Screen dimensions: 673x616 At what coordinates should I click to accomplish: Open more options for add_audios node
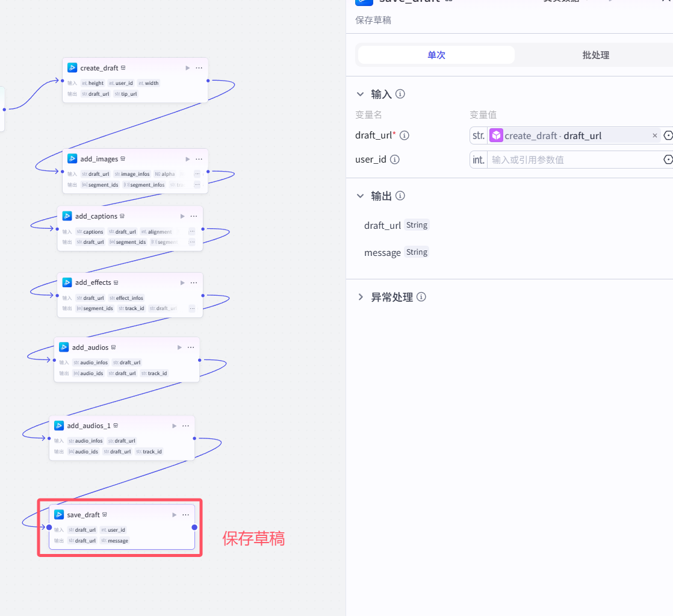[x=191, y=347]
